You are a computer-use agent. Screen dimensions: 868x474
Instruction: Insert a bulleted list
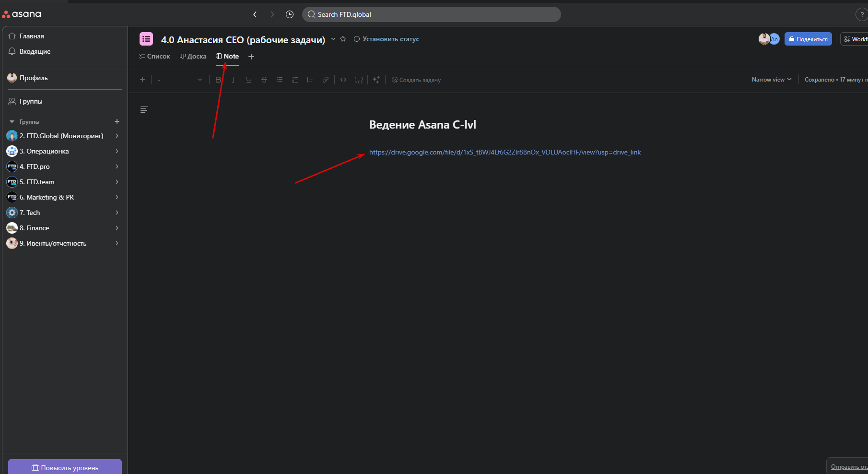[x=280, y=80]
